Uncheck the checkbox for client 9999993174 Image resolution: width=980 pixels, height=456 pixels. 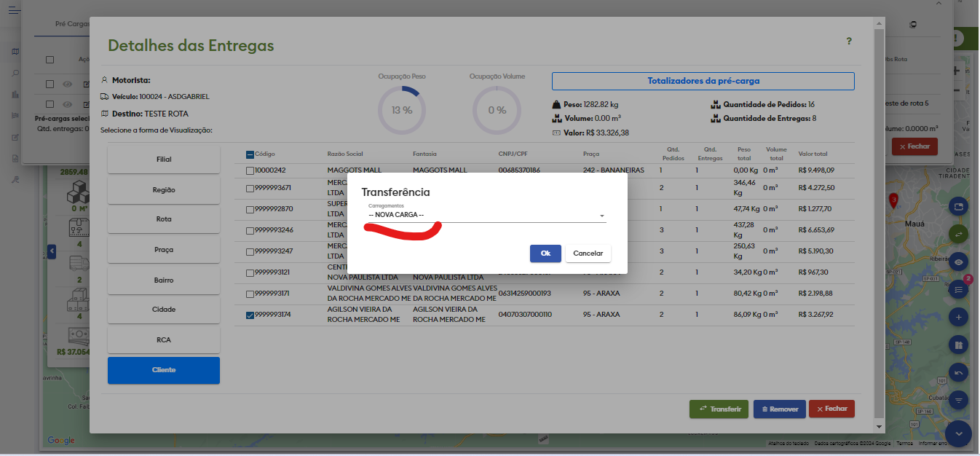[x=250, y=315]
